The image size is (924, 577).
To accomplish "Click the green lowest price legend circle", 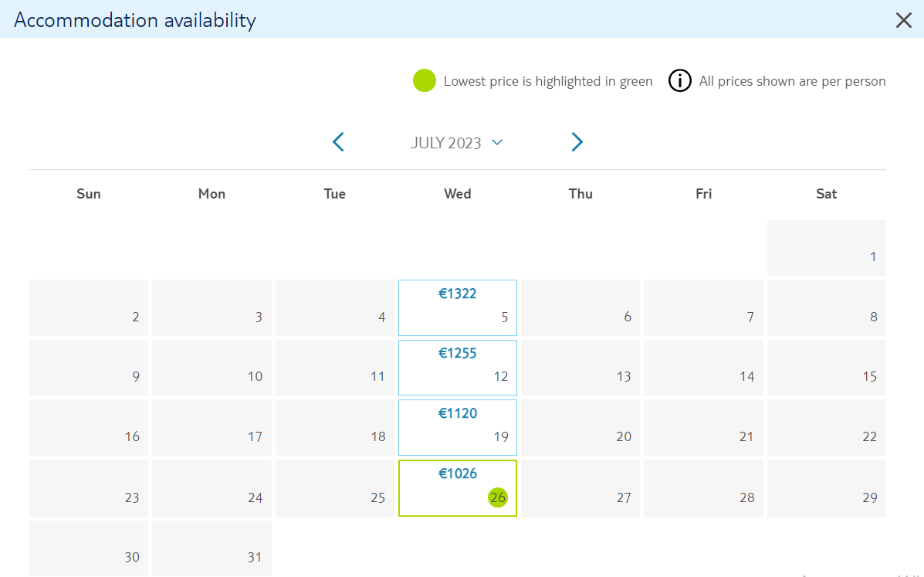I will tap(425, 81).
